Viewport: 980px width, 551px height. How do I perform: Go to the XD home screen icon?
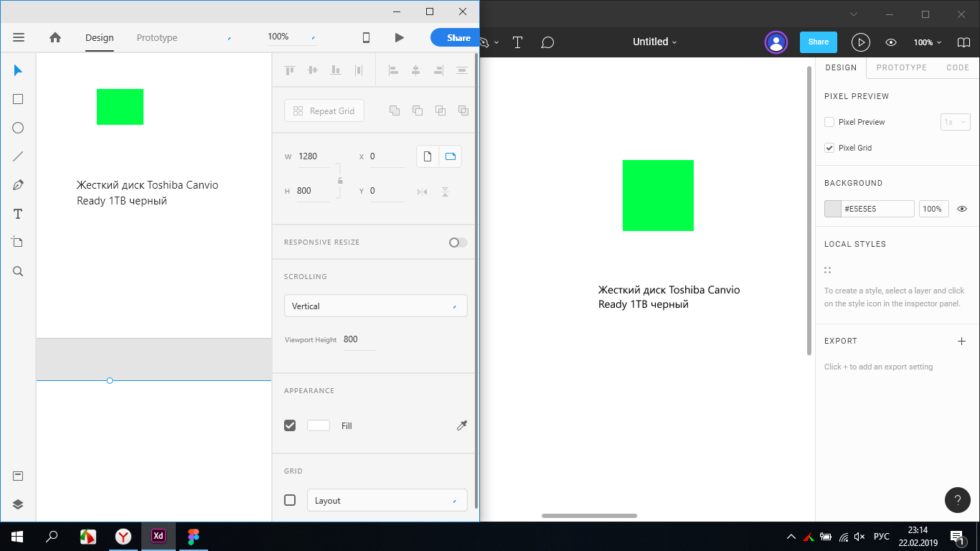pyautogui.click(x=55, y=37)
